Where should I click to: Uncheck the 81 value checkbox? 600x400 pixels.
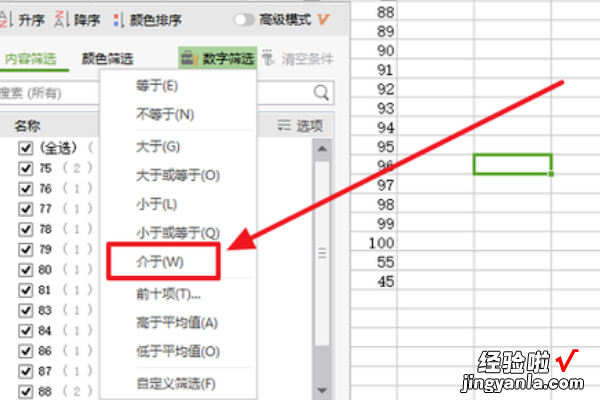click(26, 290)
